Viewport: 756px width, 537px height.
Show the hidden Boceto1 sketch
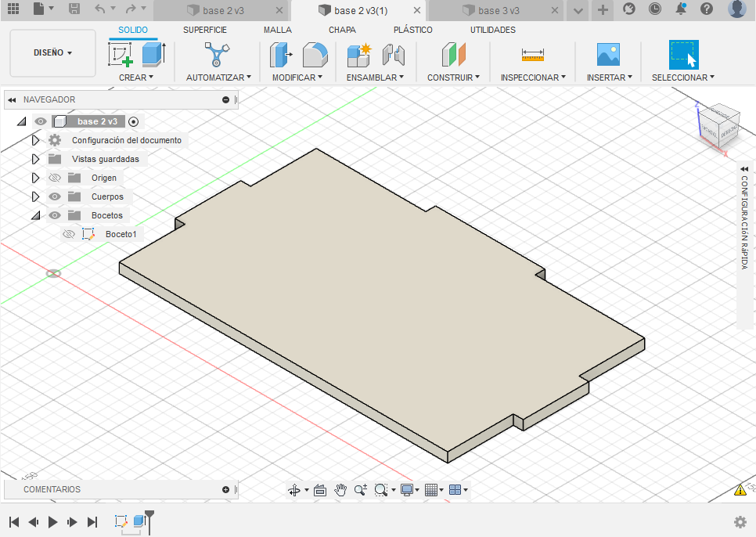tap(69, 234)
